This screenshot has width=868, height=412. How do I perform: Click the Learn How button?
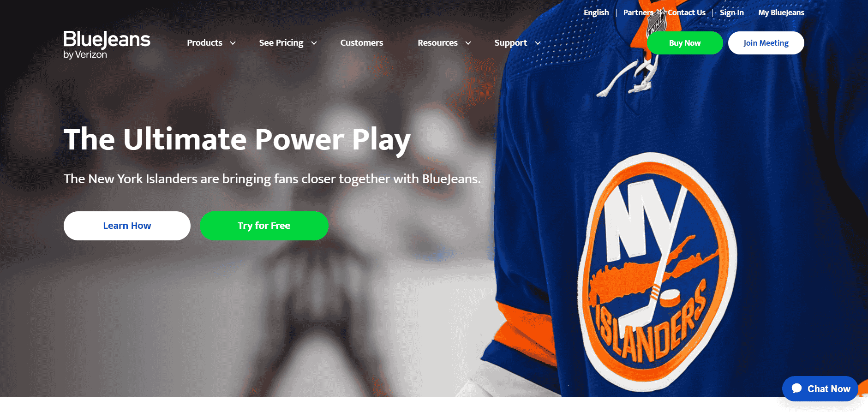coord(127,226)
